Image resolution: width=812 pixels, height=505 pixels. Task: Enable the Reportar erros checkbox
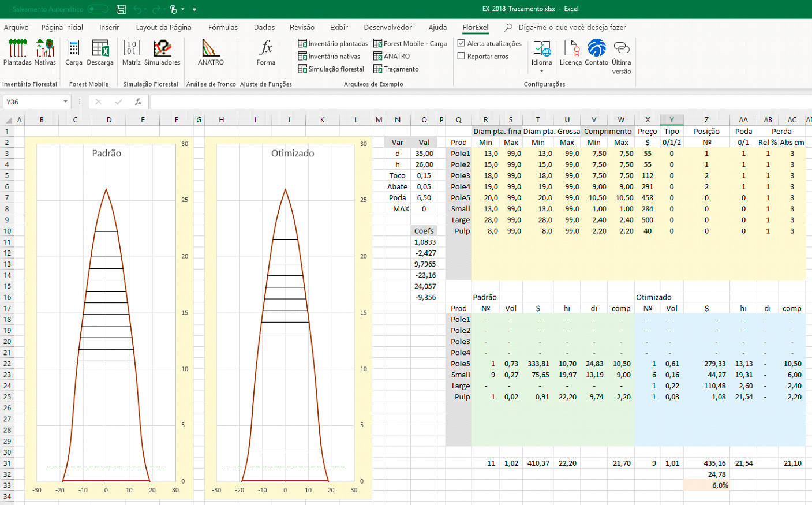(x=462, y=56)
